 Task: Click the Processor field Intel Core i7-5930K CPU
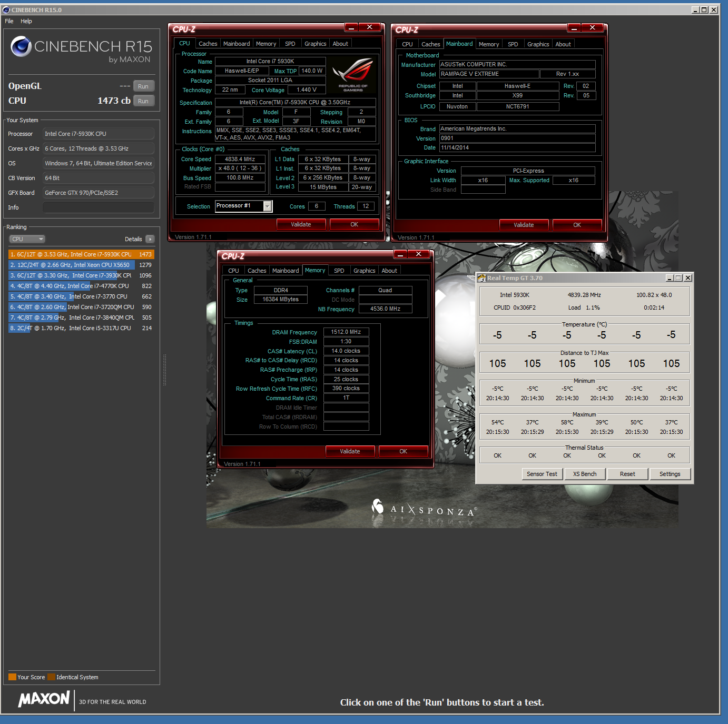pos(99,134)
